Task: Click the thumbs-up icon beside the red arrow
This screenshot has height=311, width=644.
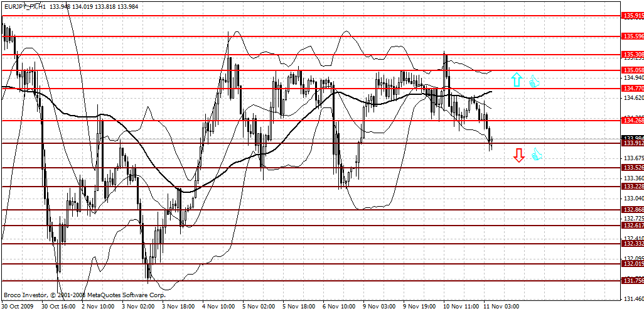Action: pos(537,154)
